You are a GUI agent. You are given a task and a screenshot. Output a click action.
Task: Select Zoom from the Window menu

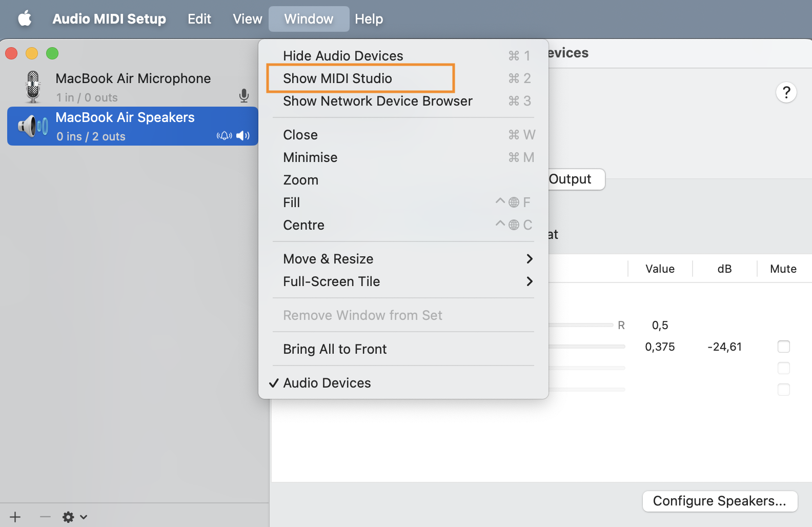click(x=403, y=180)
